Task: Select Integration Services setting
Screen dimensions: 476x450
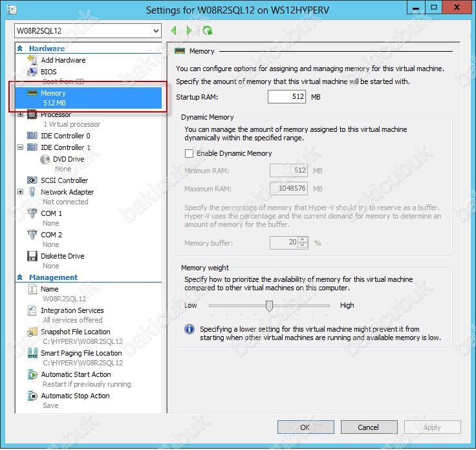Action: click(72, 310)
